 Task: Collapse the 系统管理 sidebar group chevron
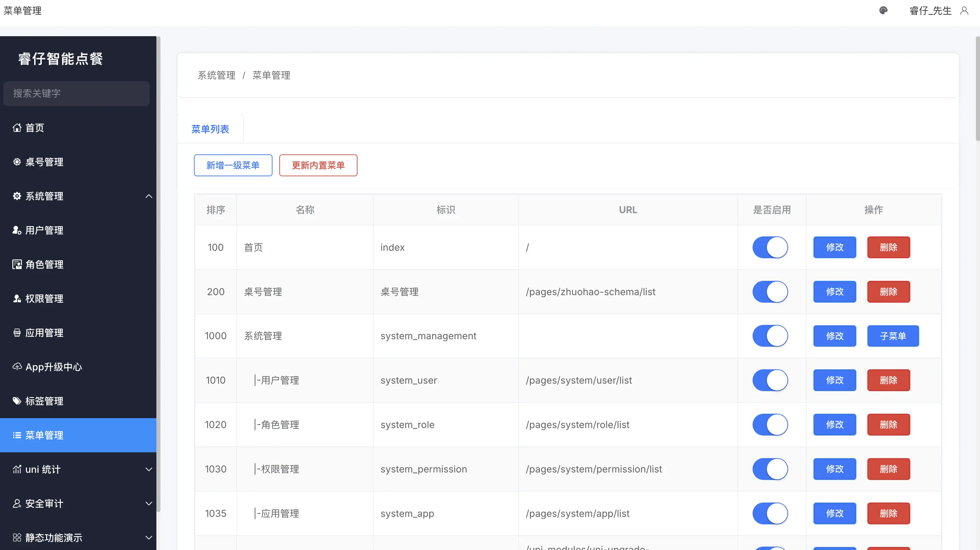(x=149, y=196)
